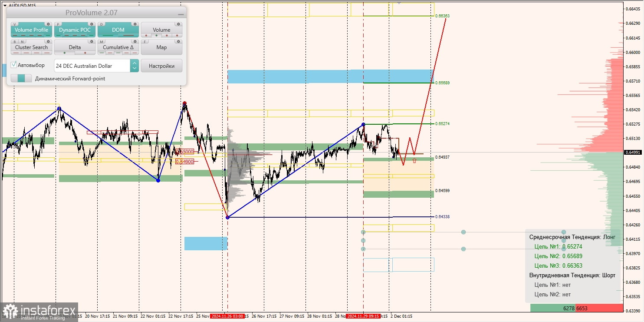Click 'Цель №3: 0.66363' in info panel
Image resolution: width=644 pixels, height=322 pixels.
click(x=558, y=266)
